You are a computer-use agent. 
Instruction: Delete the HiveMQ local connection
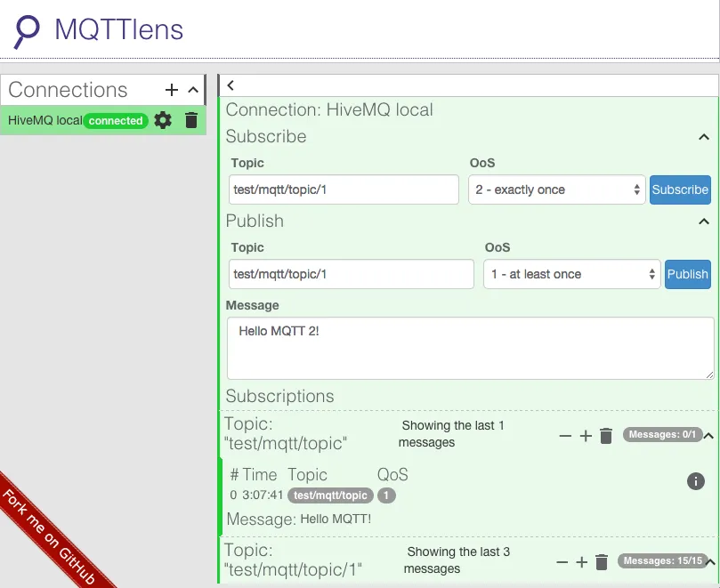pos(191,120)
